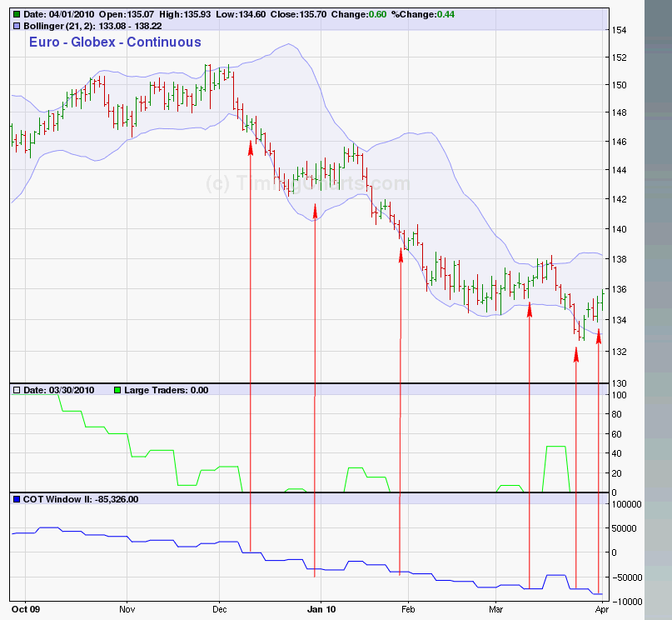Image resolution: width=672 pixels, height=620 pixels.
Task: Click the 50000 value on COT axis
Action: (x=624, y=528)
